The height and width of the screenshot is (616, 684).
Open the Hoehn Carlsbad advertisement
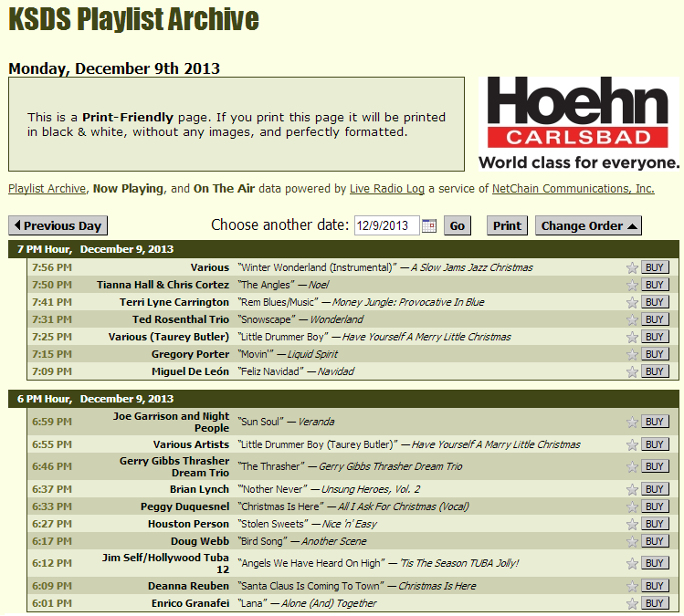[x=579, y=124]
